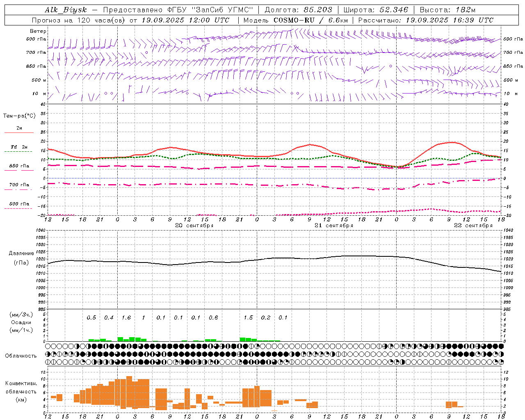This screenshot has height=420, width=525.
Task: Click the 'Рассчитано: 19.09.2025 16:39 UTC' timestamp
Action: tap(426, 20)
